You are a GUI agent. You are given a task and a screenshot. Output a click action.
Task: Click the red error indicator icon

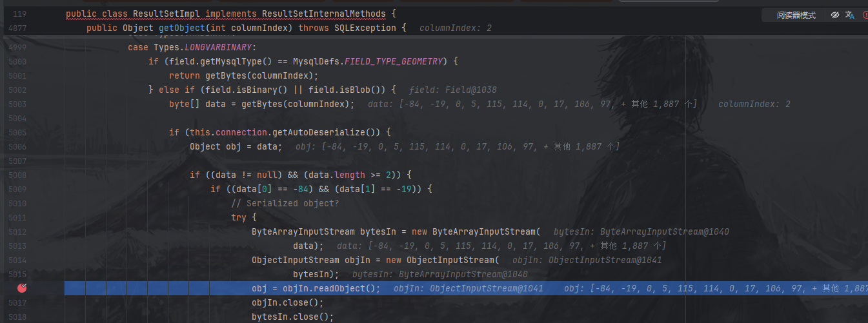[865, 15]
